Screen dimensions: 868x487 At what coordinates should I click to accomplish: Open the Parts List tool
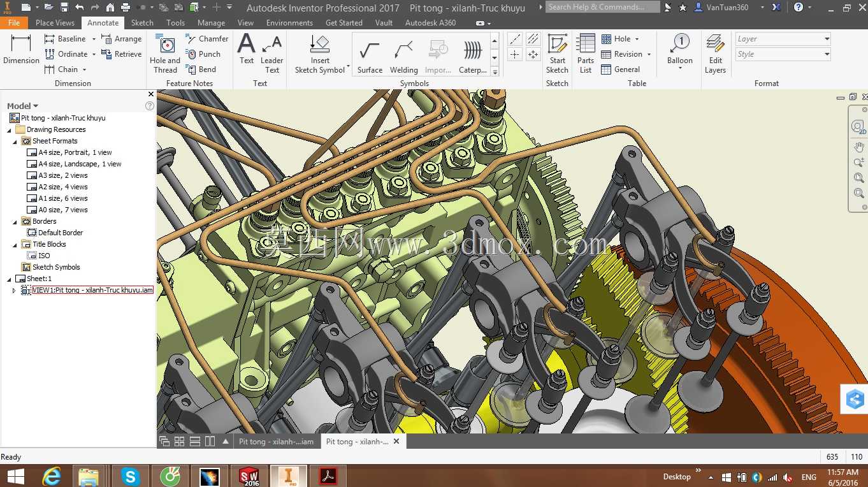(x=586, y=54)
